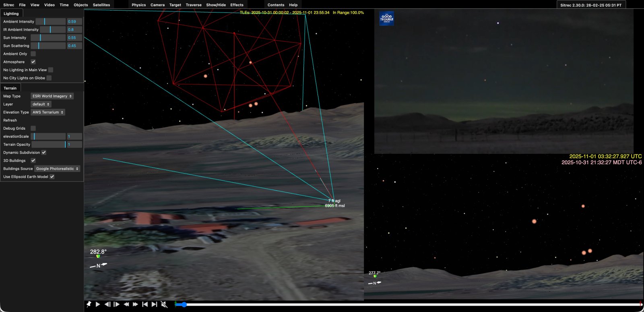Step forward one frame
Screen dimensions: 644x312
click(117, 304)
